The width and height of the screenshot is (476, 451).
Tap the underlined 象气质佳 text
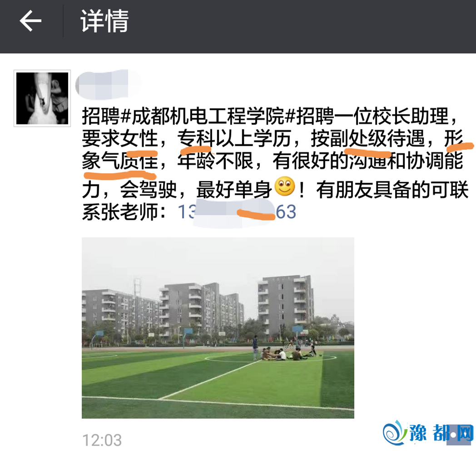pos(120,160)
